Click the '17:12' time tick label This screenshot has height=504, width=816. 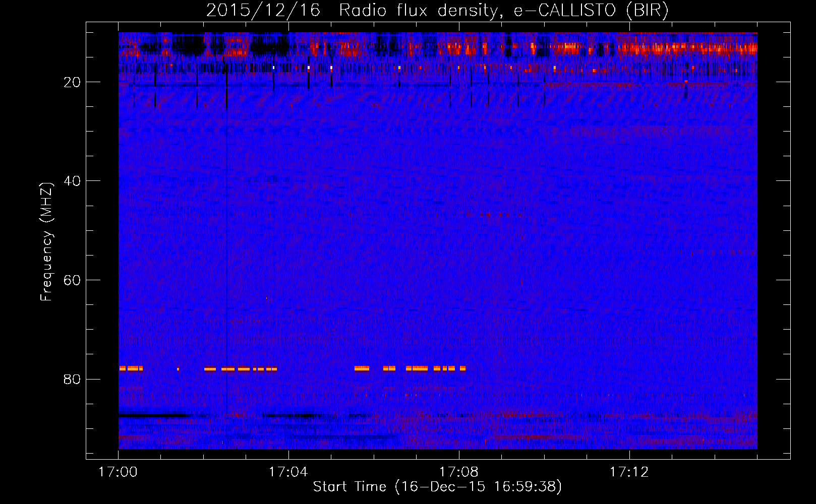pos(629,472)
